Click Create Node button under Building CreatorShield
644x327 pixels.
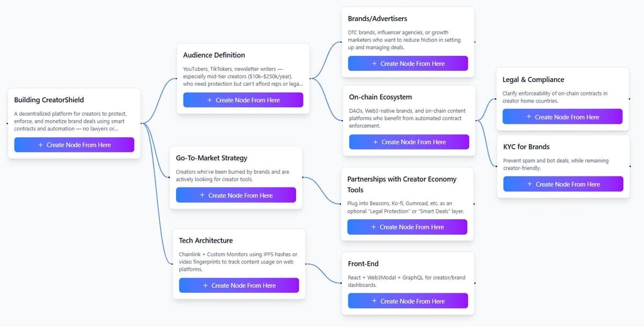point(74,145)
